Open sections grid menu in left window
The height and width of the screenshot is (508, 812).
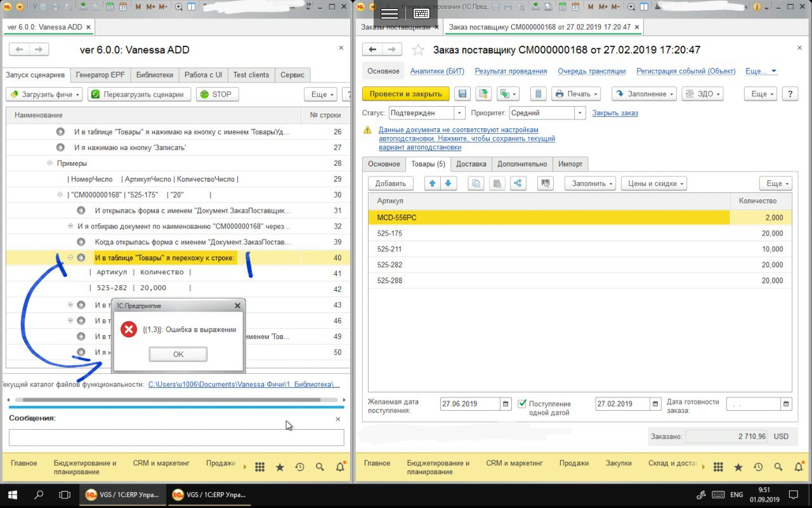(x=259, y=467)
